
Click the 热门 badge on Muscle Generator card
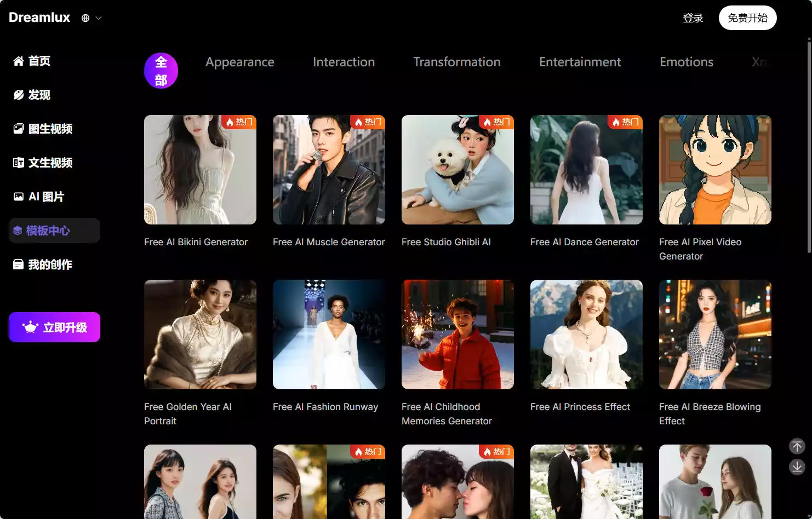(x=368, y=122)
